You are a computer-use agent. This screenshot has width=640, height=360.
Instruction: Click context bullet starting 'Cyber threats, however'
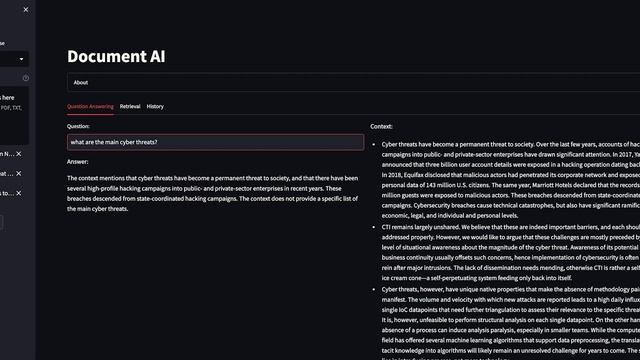(511, 322)
